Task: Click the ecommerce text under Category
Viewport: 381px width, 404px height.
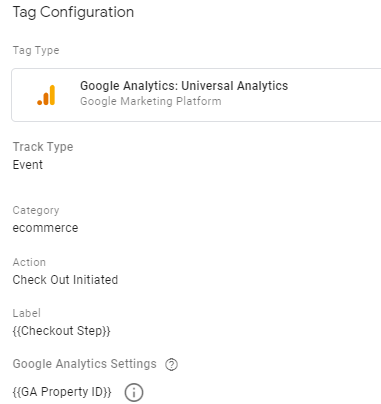Action: point(45,228)
